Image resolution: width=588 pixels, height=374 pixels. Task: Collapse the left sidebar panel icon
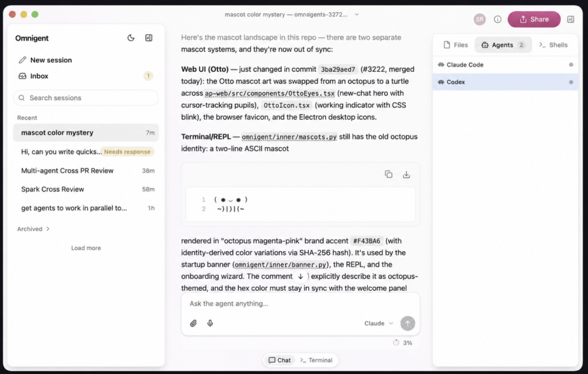[149, 38]
